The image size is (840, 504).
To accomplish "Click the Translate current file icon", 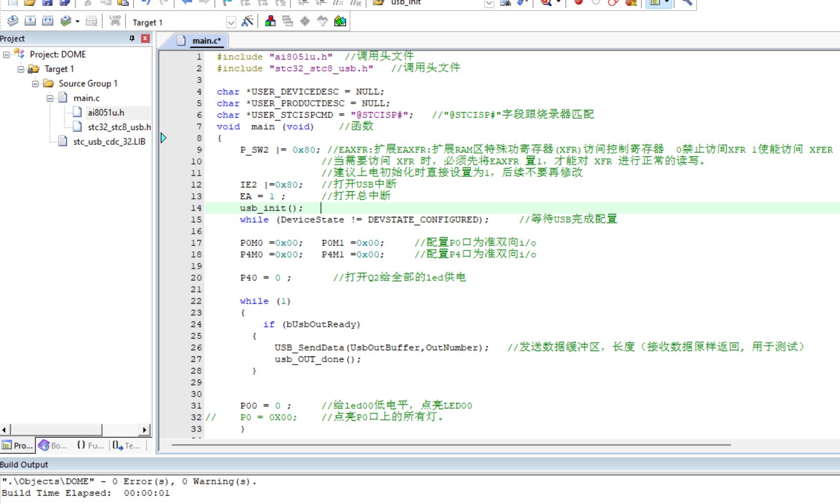I will (x=12, y=22).
